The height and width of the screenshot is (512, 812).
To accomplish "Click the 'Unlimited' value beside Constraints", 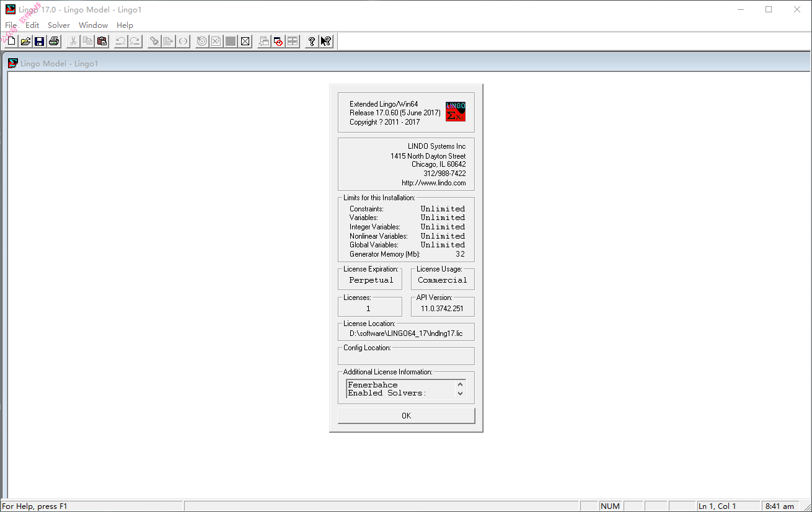I will [443, 209].
